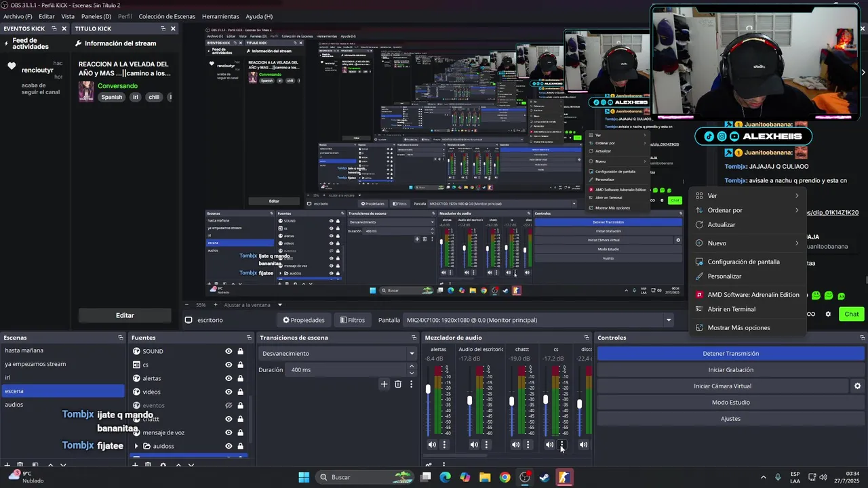This screenshot has height=488, width=868.
Task: Mute the chattt audio channel
Action: pos(516,445)
